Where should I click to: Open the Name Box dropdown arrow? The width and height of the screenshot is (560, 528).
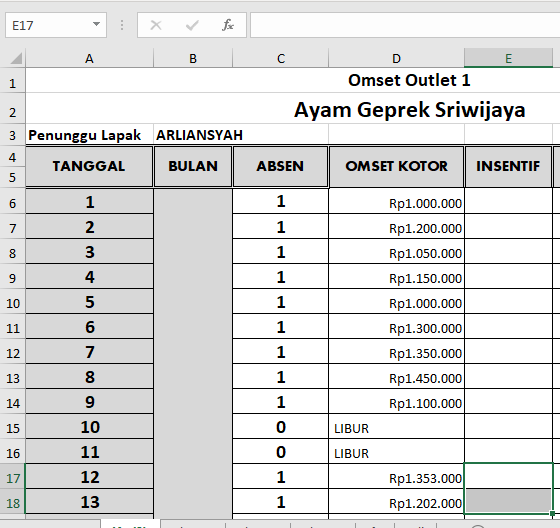pyautogui.click(x=96, y=24)
